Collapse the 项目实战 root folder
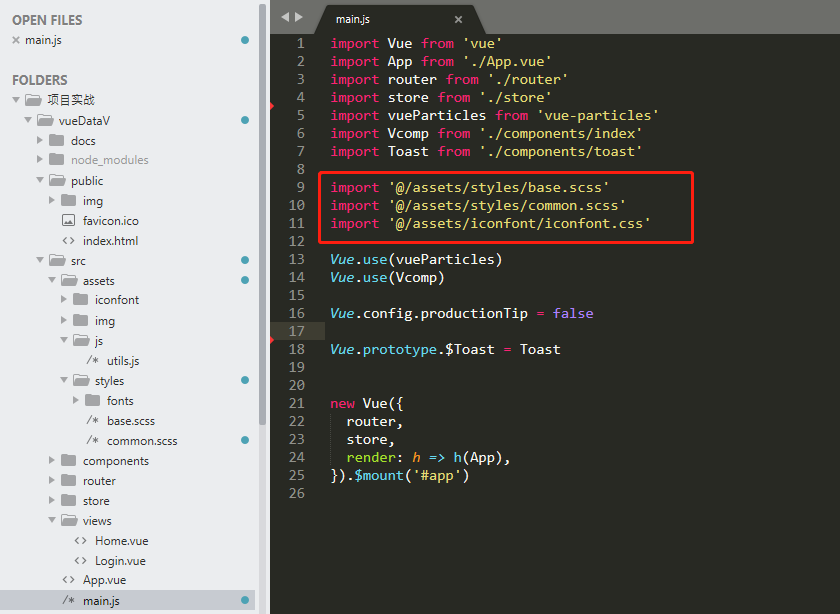Image resolution: width=840 pixels, height=614 pixels. pyautogui.click(x=16, y=100)
